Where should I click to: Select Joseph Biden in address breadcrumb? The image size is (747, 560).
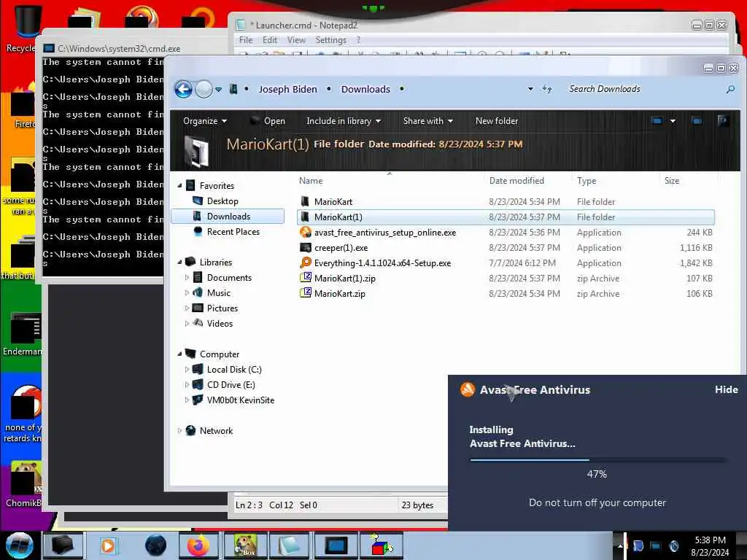[x=287, y=89]
